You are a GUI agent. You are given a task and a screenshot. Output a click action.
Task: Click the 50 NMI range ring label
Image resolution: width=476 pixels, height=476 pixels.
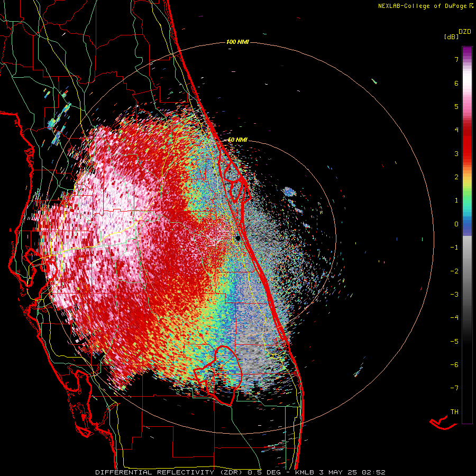[x=237, y=140]
